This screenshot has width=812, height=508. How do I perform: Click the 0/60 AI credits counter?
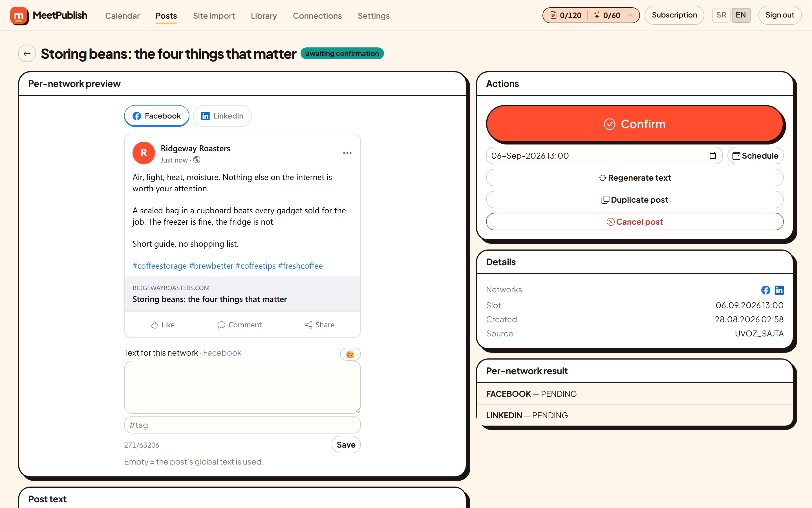607,15
